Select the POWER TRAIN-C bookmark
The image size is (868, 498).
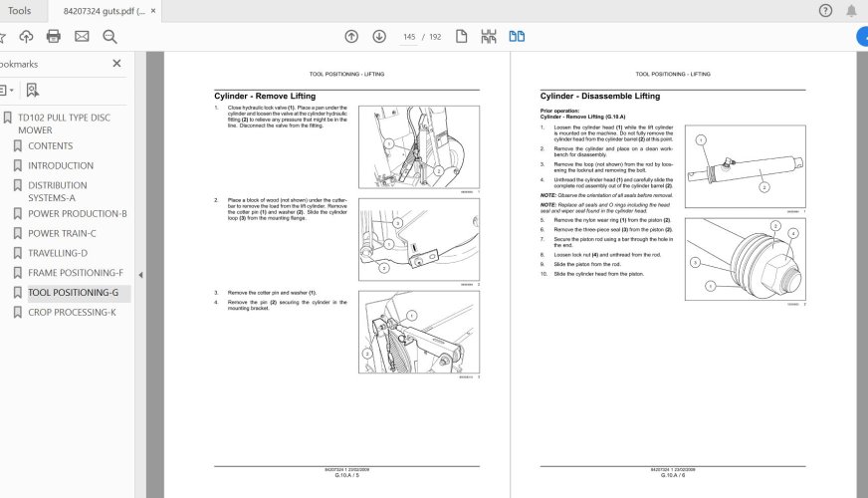point(62,233)
